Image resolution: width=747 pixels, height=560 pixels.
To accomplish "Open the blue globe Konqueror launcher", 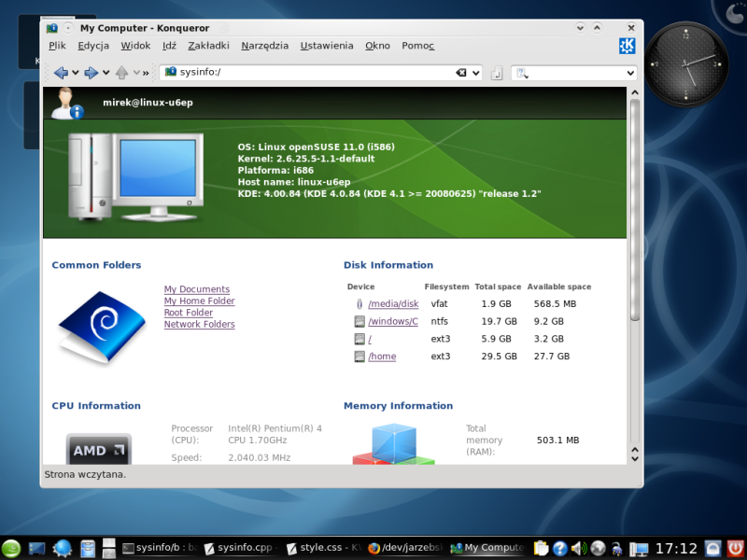I will tap(63, 548).
